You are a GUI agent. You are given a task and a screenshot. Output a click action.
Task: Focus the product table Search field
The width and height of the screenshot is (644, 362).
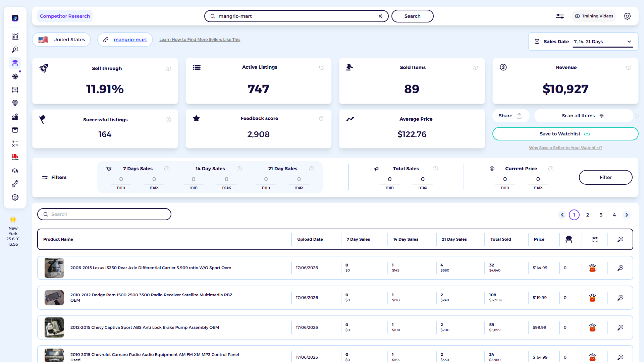pyautogui.click(x=104, y=214)
